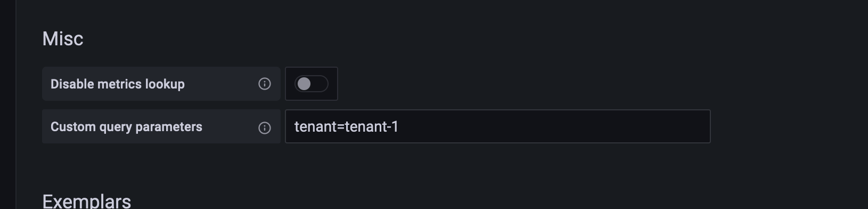Click empty space after tenant-1 in the field
Image resolution: width=868 pixels, height=209 pixels.
(x=554, y=126)
